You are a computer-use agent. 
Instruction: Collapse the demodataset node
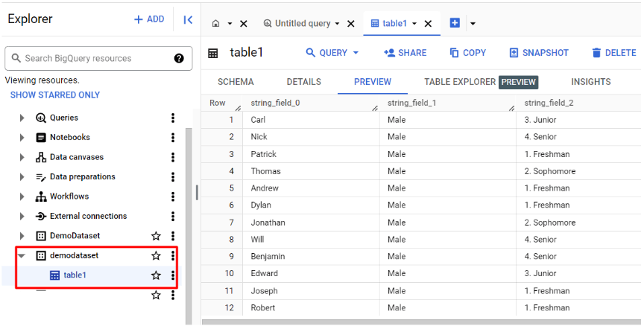(x=22, y=256)
